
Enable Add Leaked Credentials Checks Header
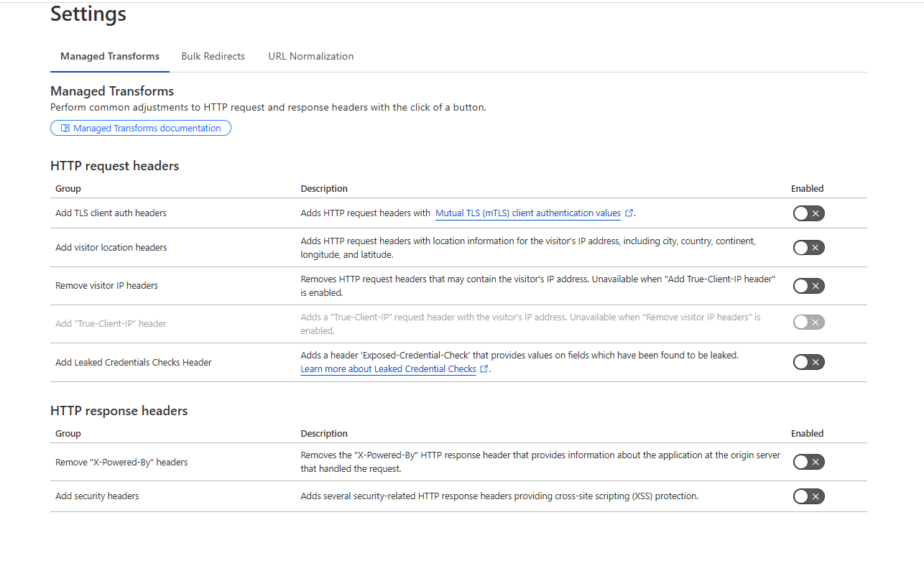click(x=808, y=362)
